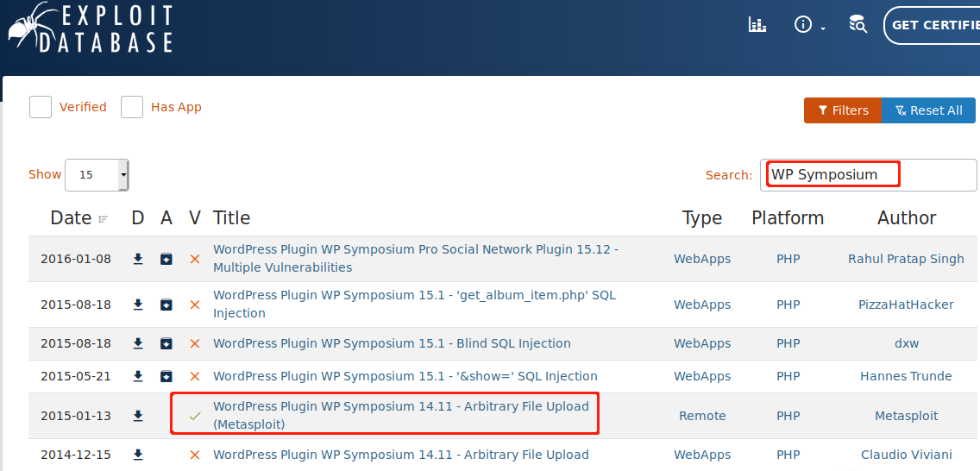Open the 'get_album_item.php' SQL Injection exploit link
Screen dimensions: 980x471
[x=414, y=305]
